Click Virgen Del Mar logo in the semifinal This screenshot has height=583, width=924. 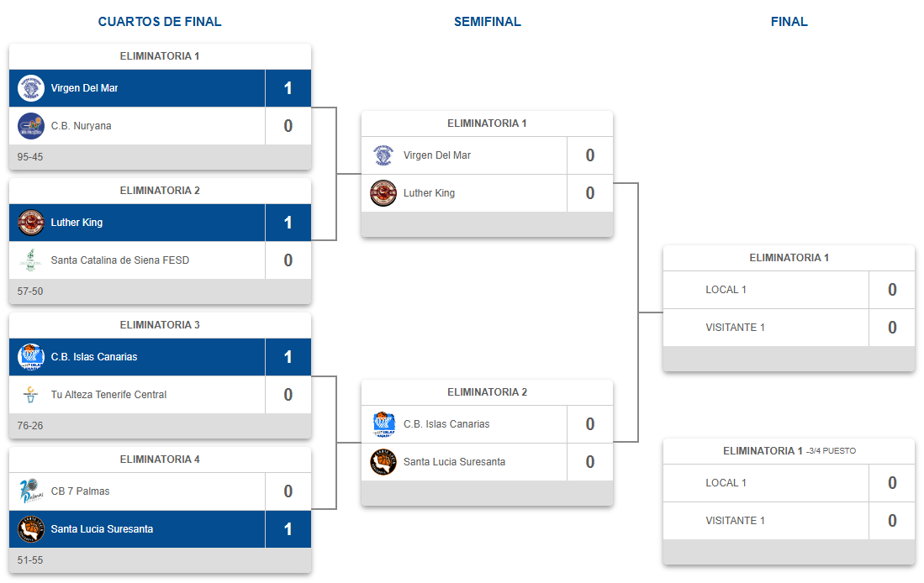383,155
